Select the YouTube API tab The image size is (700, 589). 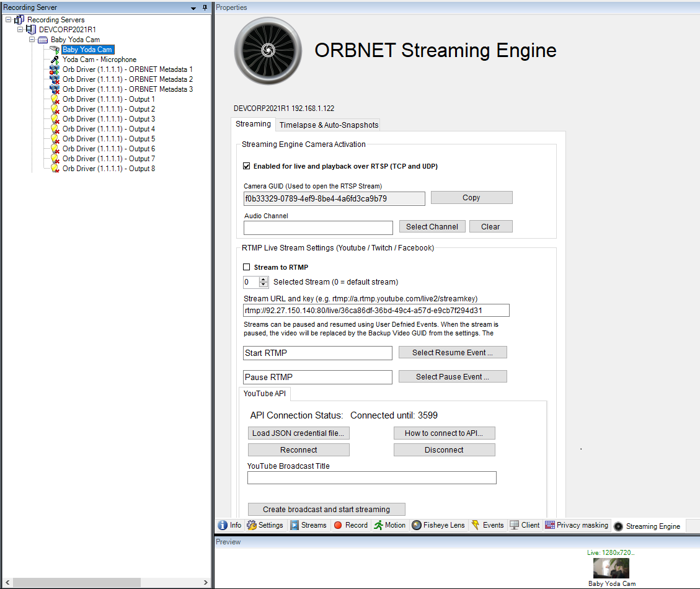coord(265,394)
